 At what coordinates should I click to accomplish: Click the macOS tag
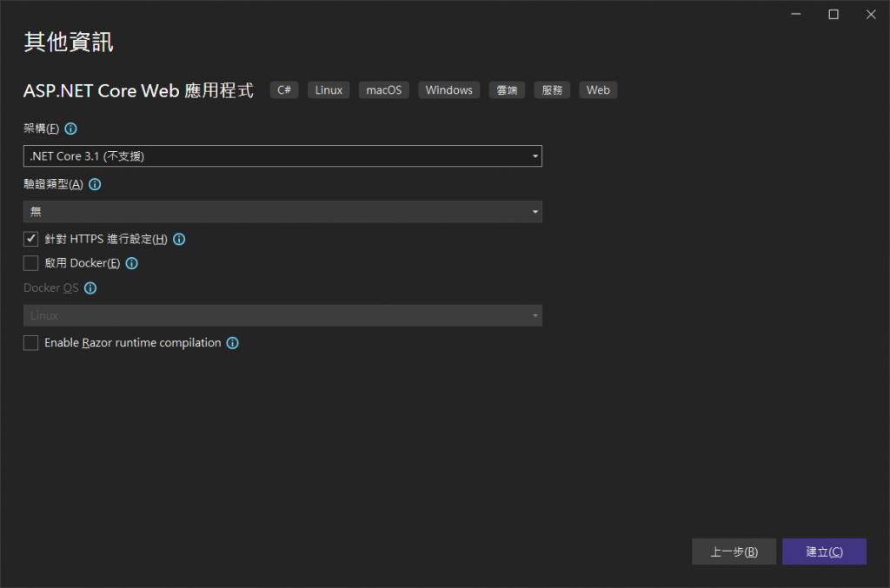click(383, 90)
